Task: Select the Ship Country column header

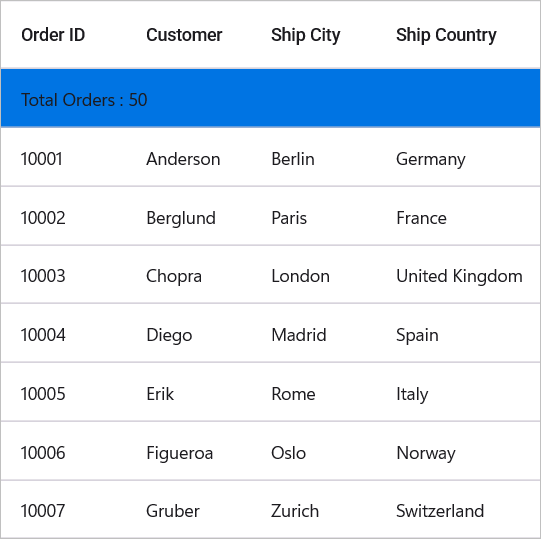Action: click(458, 35)
